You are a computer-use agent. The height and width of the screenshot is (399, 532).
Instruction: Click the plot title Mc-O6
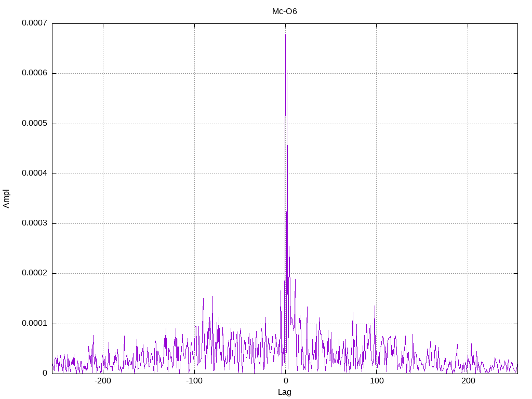tap(284, 11)
